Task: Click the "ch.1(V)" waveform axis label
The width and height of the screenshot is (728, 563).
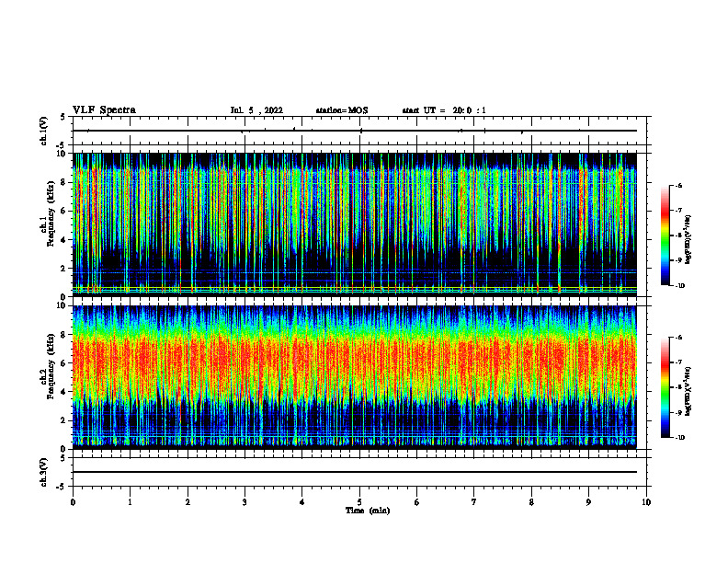Action: point(44,131)
